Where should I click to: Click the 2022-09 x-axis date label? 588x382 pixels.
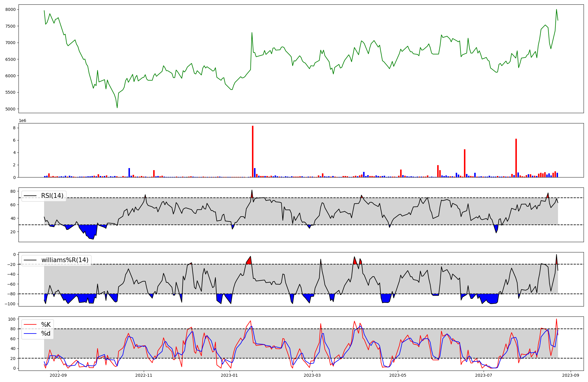pos(58,375)
